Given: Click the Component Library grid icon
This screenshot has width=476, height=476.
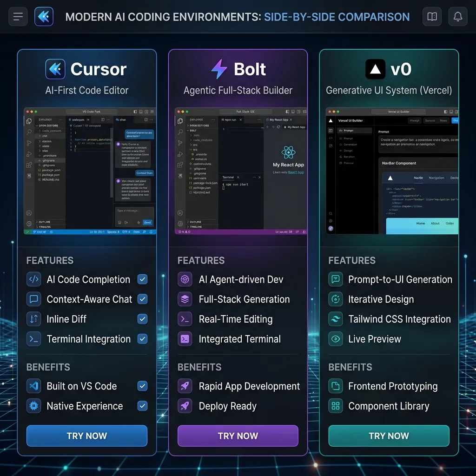Looking at the screenshot, I should pos(336,406).
